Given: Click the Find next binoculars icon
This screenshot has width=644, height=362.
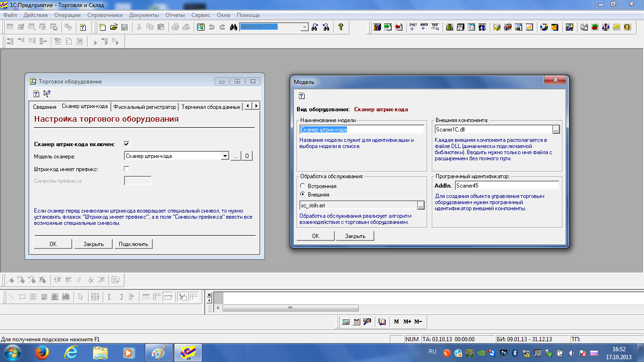Looking at the screenshot, I should (315, 27).
